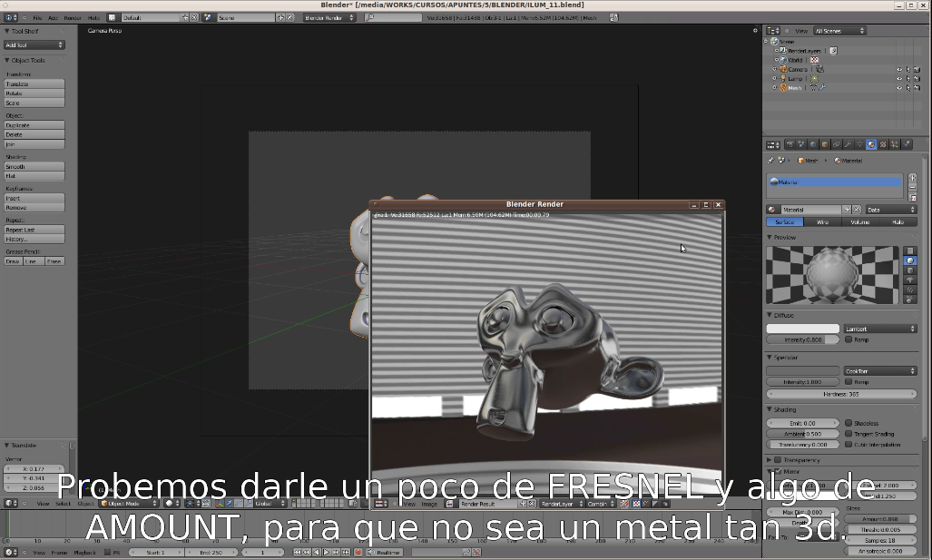The height and width of the screenshot is (560, 932).
Task: Click the Duplicate button
Action: tap(34, 125)
